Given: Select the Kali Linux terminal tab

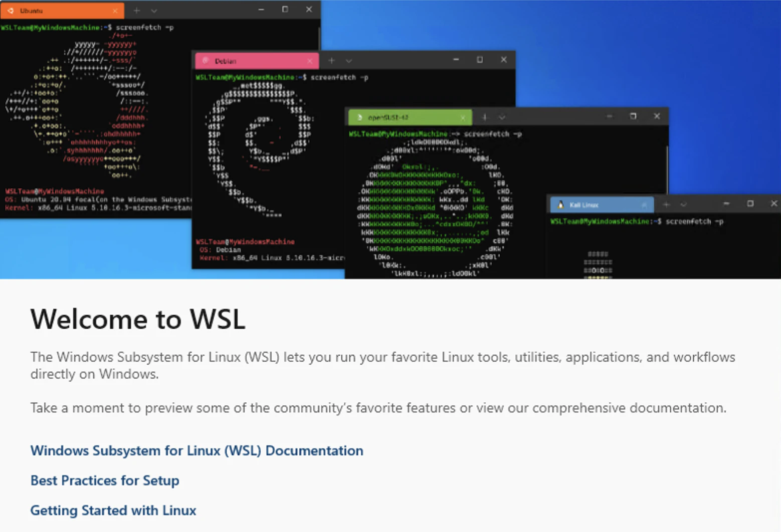Looking at the screenshot, I should pyautogui.click(x=602, y=205).
